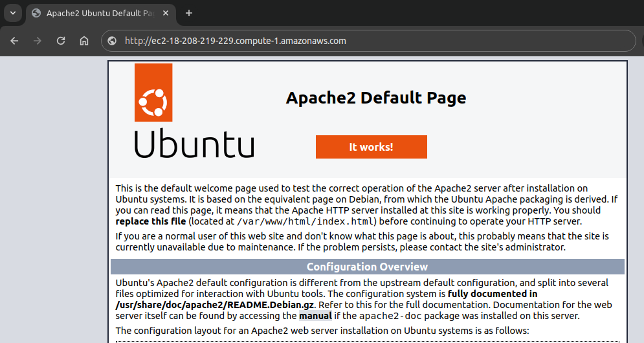Click the site info globe icon in address bar
This screenshot has height=343, width=644.
112,41
